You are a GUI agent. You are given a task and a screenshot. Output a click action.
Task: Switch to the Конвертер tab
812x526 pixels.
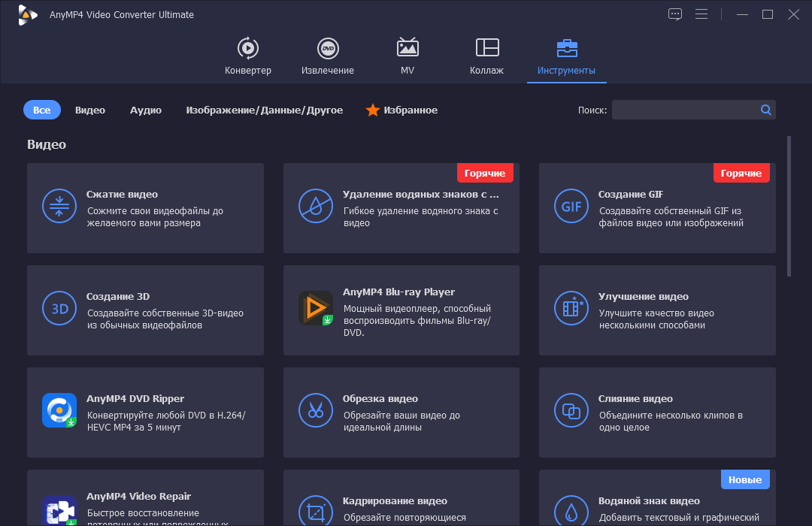coord(247,56)
